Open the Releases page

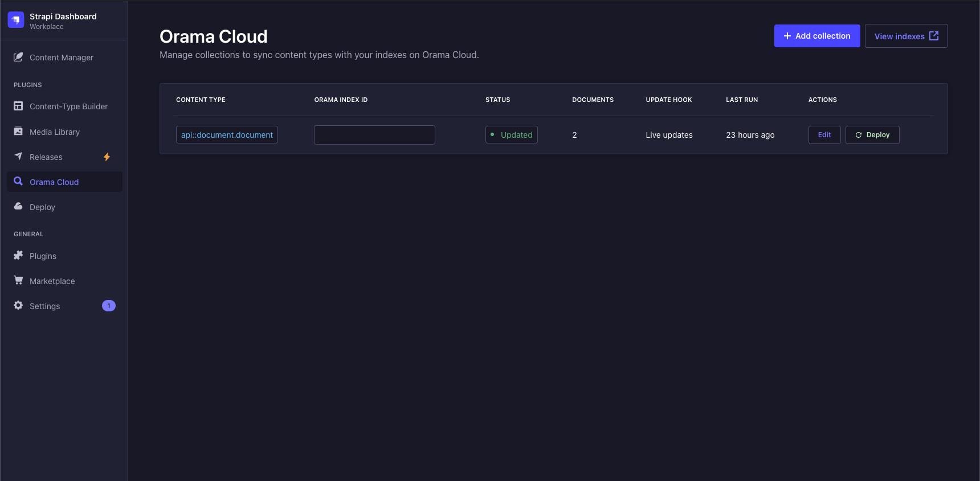click(x=64, y=157)
